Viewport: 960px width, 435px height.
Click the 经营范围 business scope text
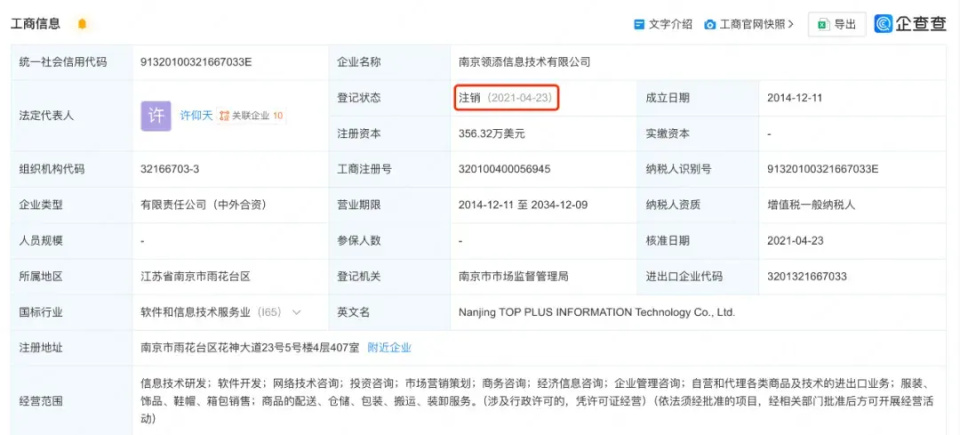pyautogui.click(x=536, y=402)
